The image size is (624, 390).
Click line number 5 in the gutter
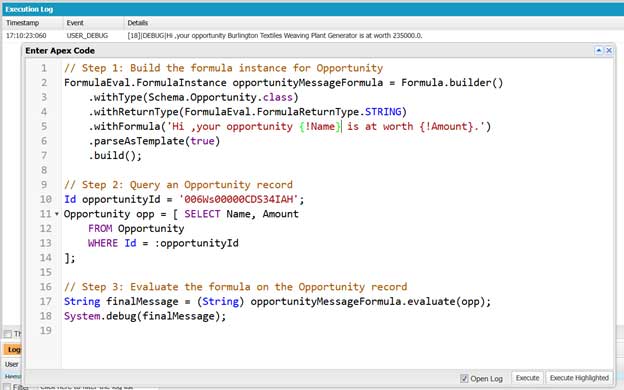pyautogui.click(x=44, y=127)
